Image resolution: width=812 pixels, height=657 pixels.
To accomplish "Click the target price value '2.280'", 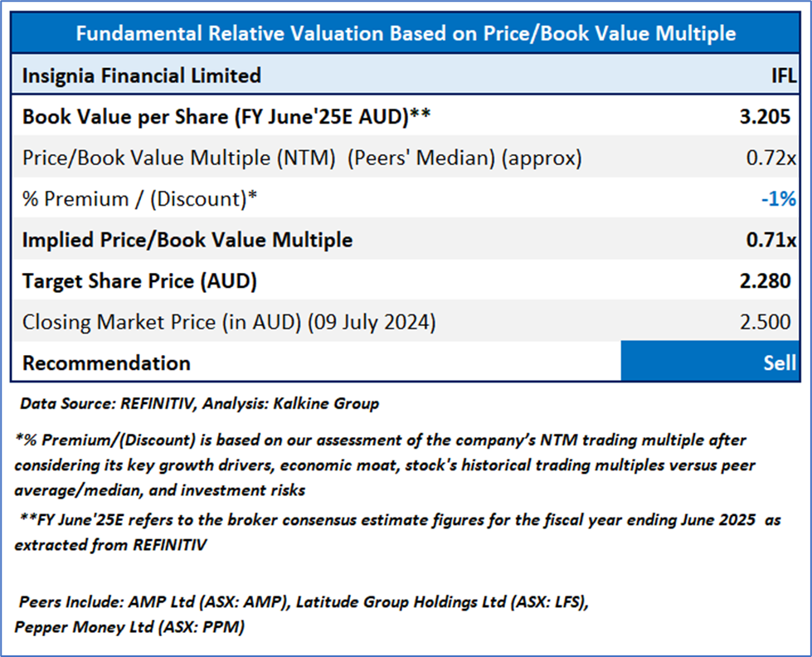I will point(765,281).
